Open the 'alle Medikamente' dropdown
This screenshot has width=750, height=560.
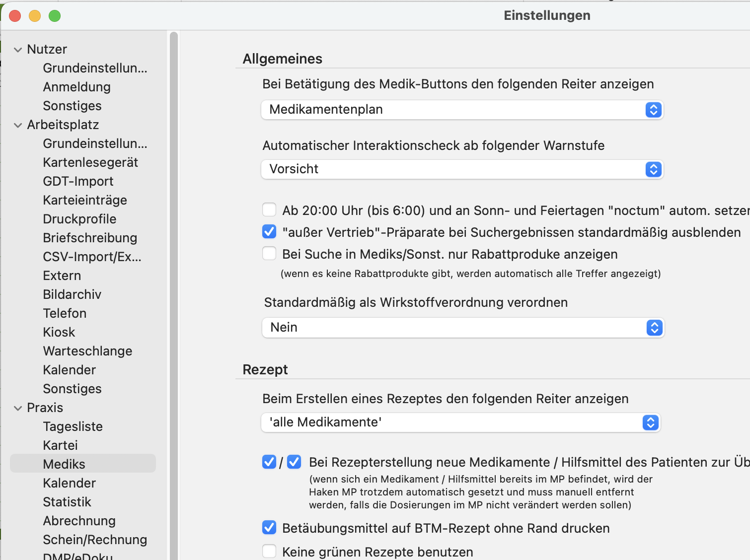[461, 422]
